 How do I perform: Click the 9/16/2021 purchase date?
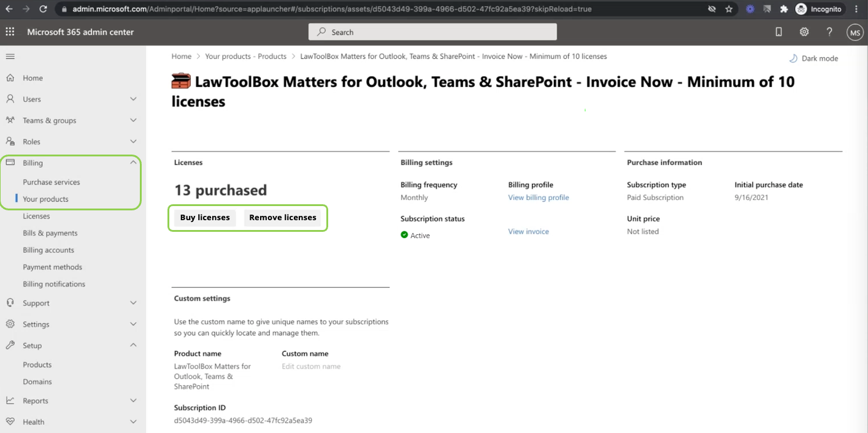pyautogui.click(x=750, y=197)
